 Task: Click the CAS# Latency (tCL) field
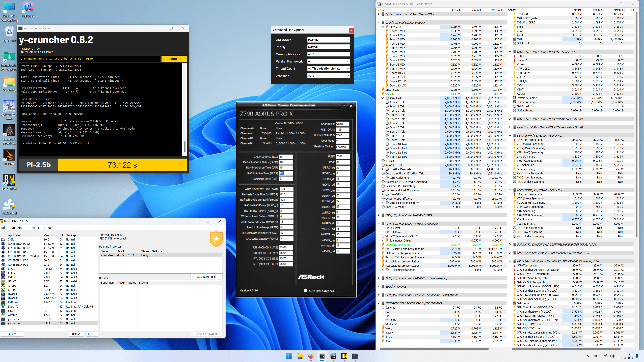(286, 157)
